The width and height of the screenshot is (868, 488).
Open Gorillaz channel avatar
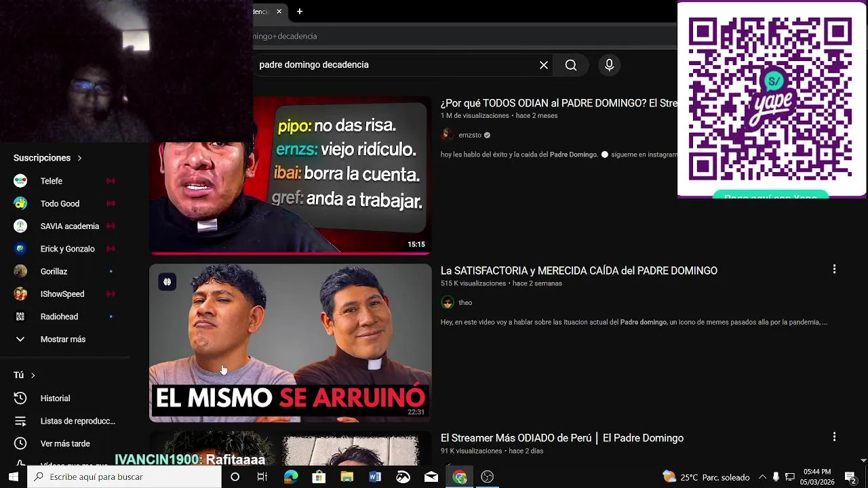[20, 271]
